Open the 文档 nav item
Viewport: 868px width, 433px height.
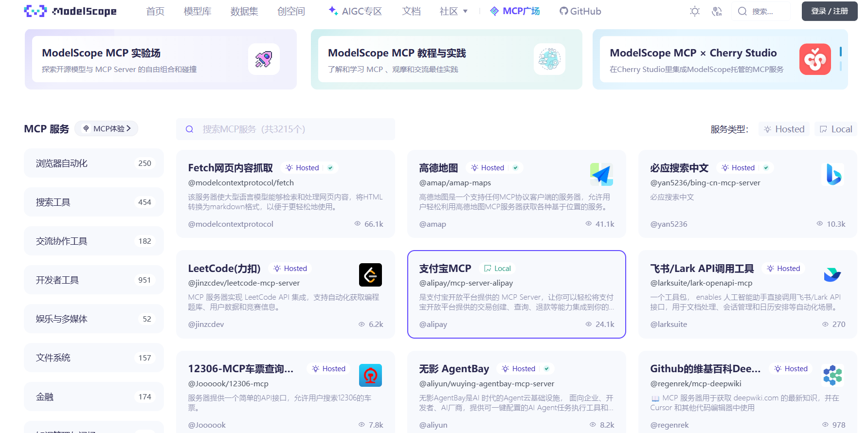pyautogui.click(x=411, y=11)
